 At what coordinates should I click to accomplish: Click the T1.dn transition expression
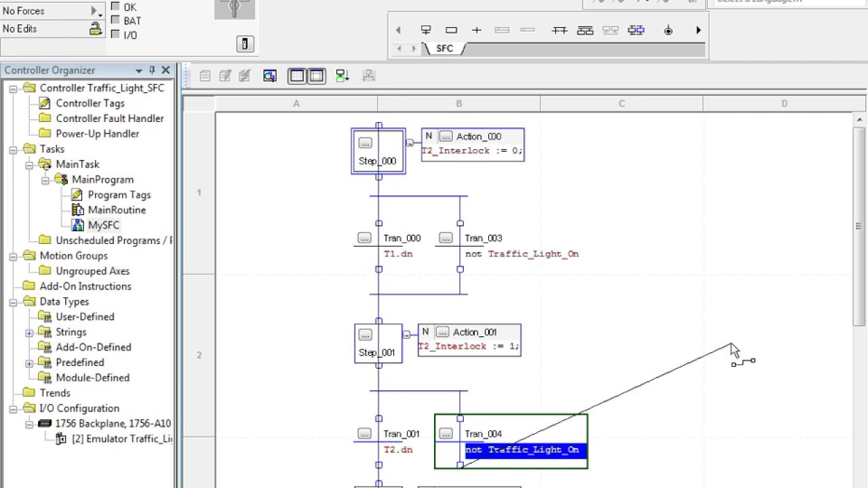[398, 254]
